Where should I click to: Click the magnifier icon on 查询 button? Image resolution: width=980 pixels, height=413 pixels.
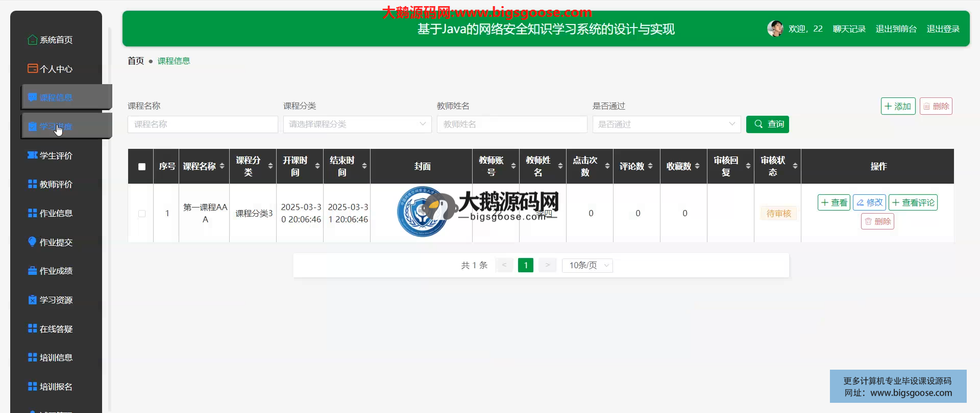[x=758, y=124]
